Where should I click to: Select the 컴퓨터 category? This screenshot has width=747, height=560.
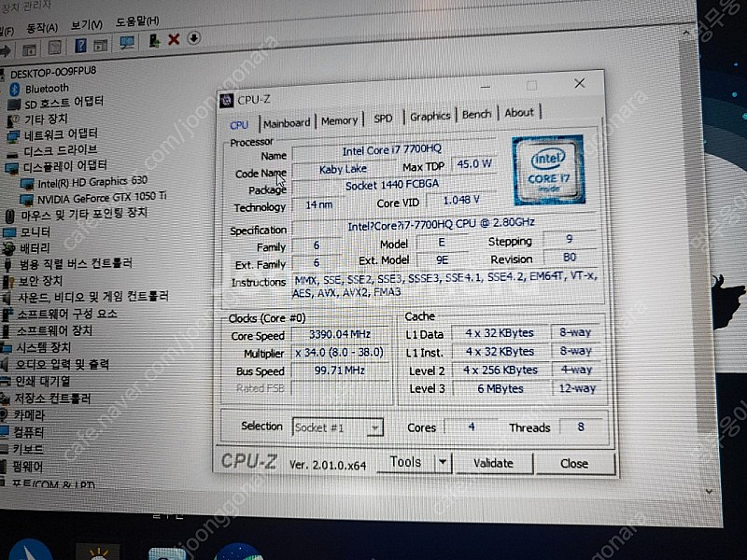28,433
